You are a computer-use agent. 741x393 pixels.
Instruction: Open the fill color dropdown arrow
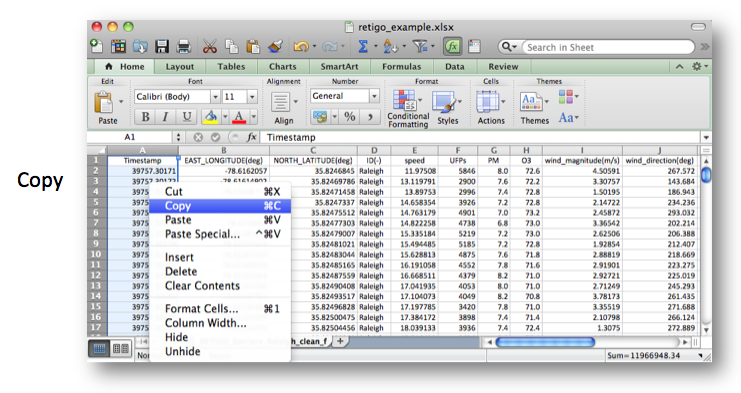pos(225,116)
